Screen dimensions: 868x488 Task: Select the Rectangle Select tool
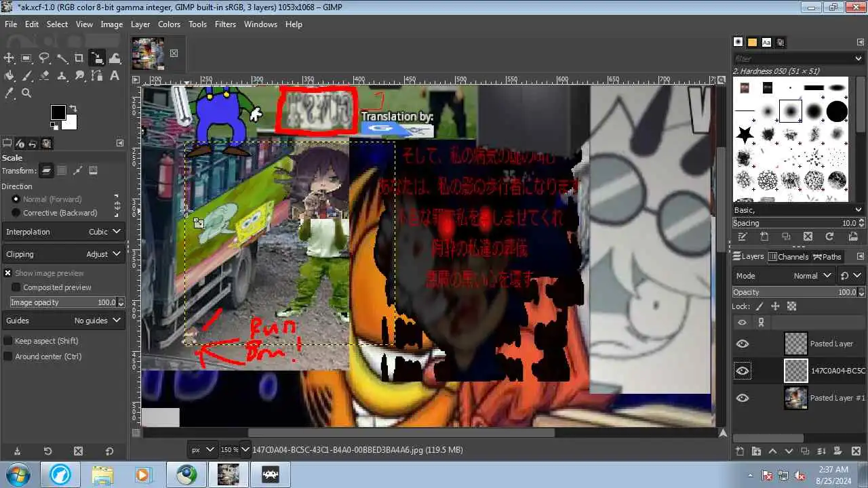26,58
